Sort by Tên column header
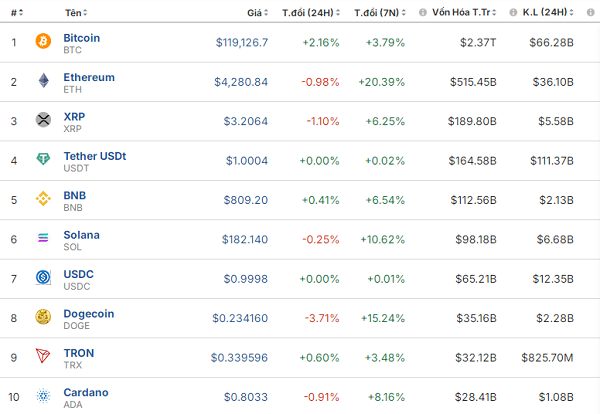 pos(76,13)
